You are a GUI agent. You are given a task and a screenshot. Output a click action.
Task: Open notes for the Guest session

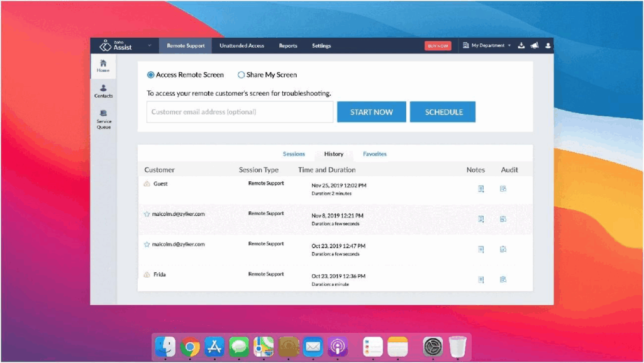(x=481, y=189)
